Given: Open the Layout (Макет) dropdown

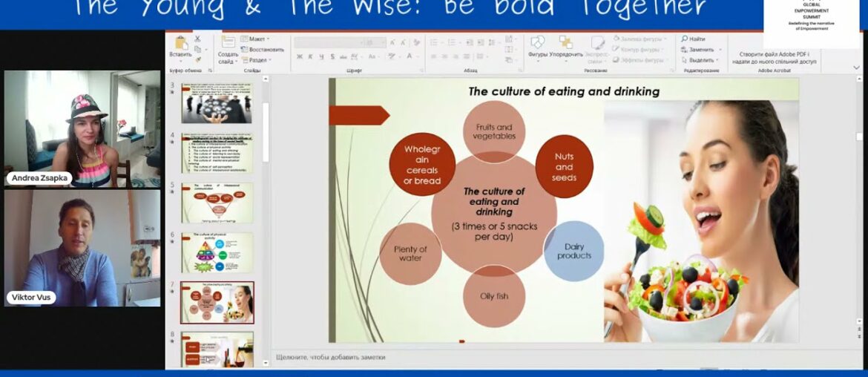Looking at the screenshot, I should click(x=257, y=39).
